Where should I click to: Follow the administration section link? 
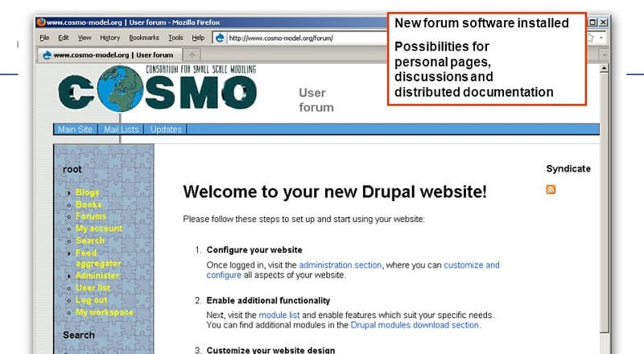coord(340,265)
